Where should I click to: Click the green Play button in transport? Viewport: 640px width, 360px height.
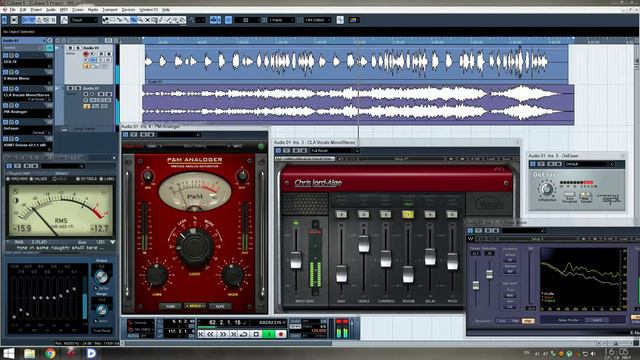point(269,334)
